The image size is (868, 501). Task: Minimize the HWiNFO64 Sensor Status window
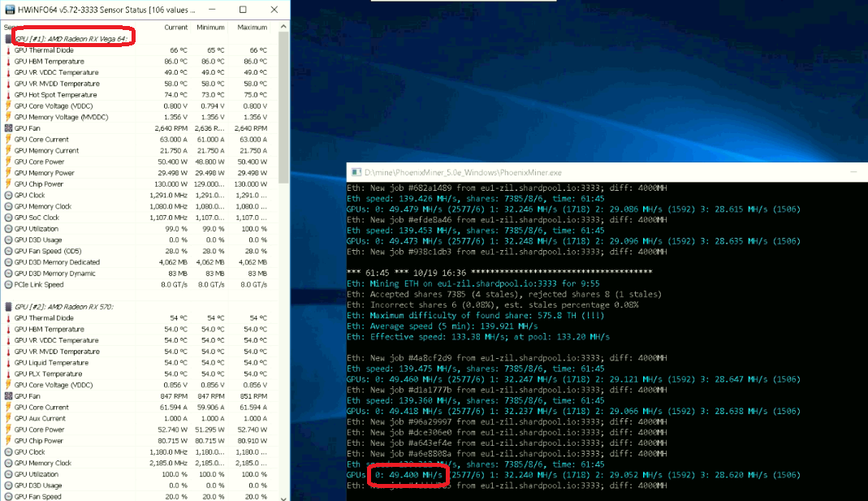[x=212, y=10]
